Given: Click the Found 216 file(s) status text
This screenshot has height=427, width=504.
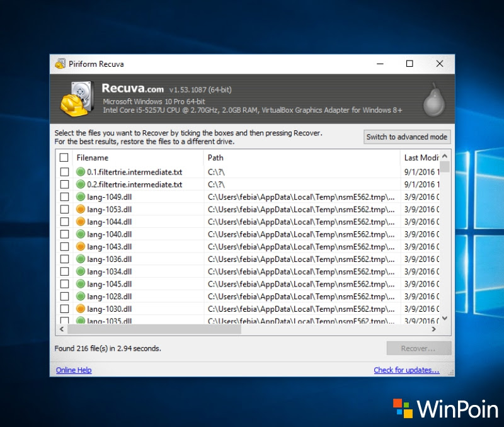Looking at the screenshot, I should [x=108, y=348].
